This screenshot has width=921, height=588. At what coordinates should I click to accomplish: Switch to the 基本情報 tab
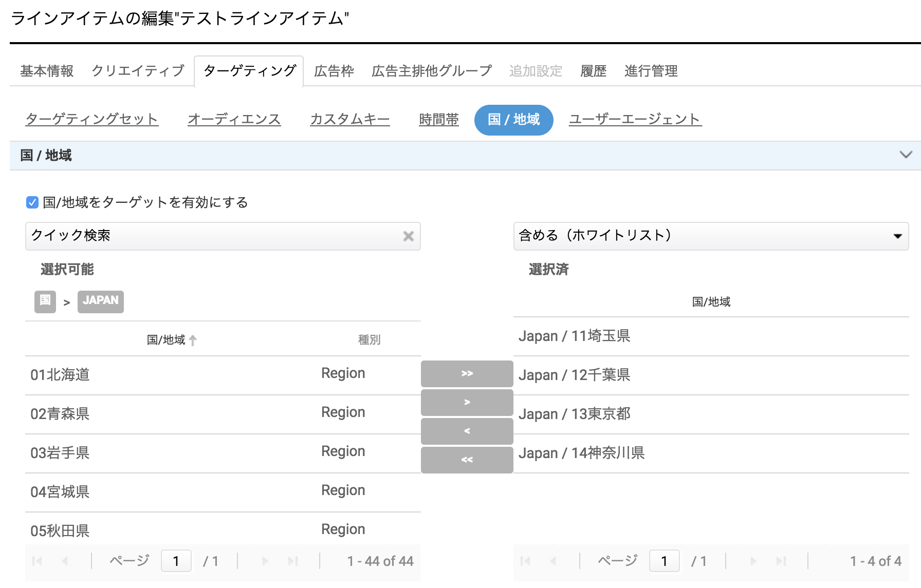46,71
